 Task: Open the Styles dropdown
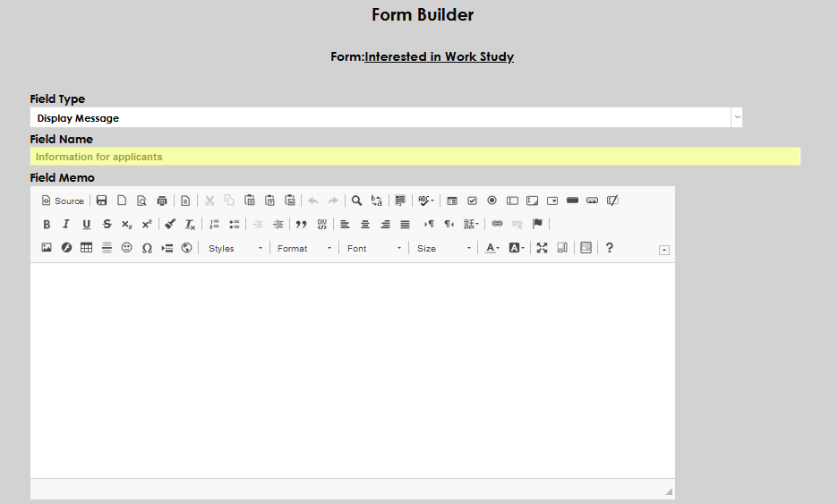[x=235, y=249]
